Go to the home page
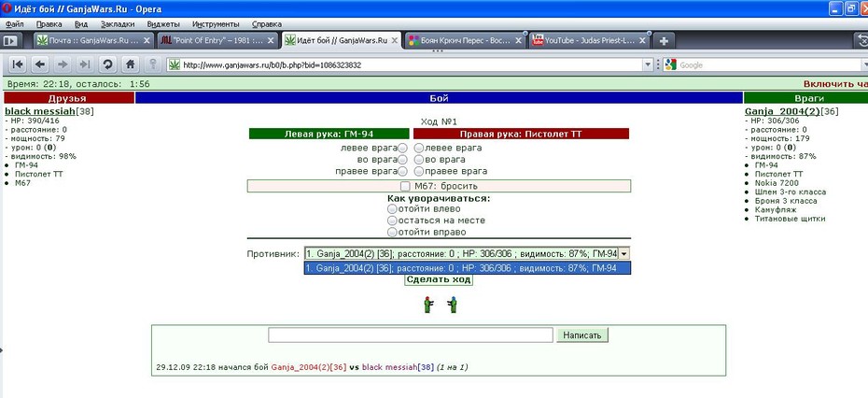This screenshot has width=868, height=398. [130, 64]
